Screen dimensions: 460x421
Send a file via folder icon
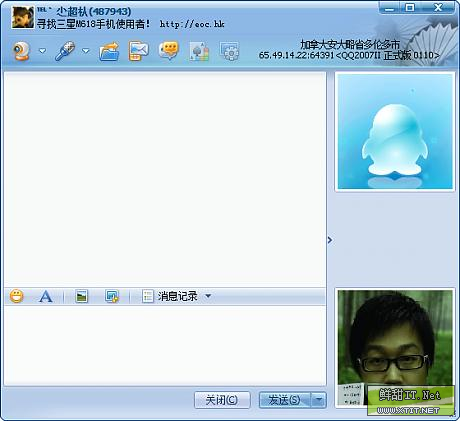109,52
